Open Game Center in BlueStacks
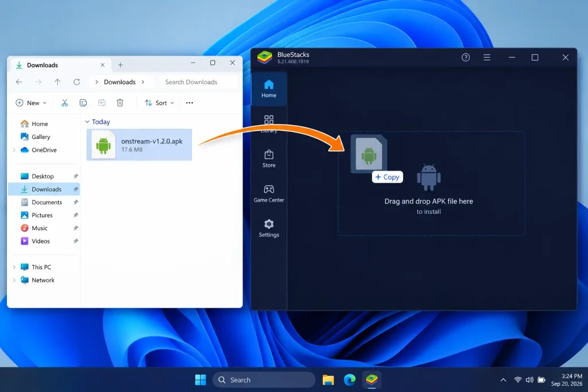Viewport: 588px width, 392px height. [269, 194]
